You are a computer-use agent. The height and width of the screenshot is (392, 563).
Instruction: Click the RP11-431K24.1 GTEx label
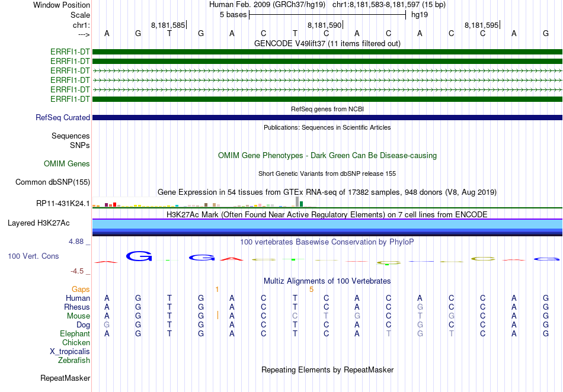pos(63,204)
